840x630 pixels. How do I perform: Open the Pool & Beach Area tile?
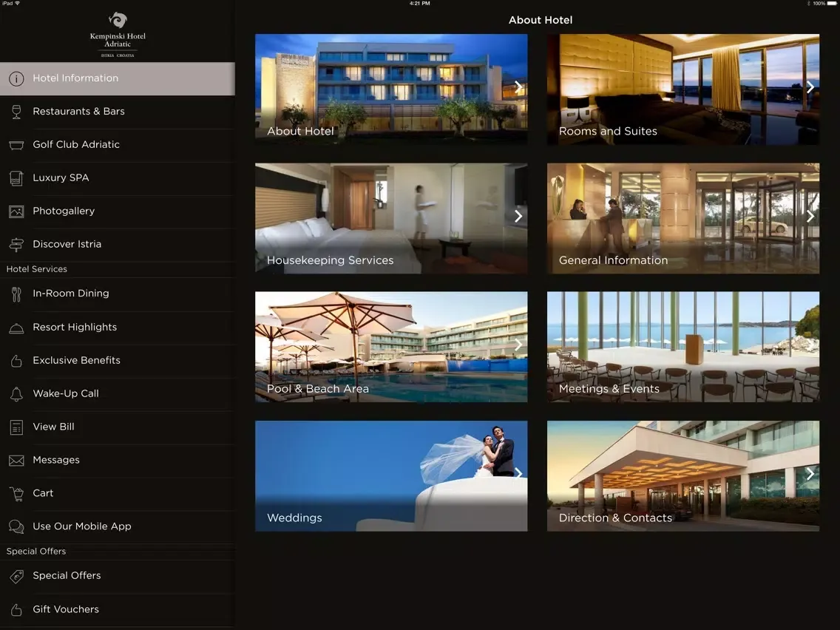tap(391, 347)
